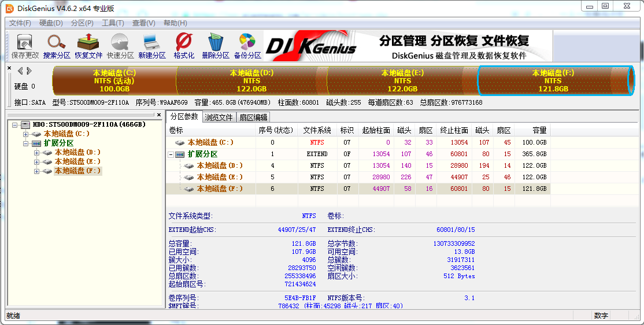The height and width of the screenshot is (325, 644).
Task: Select the Format (格式化) toolbar icon
Action: [x=184, y=46]
